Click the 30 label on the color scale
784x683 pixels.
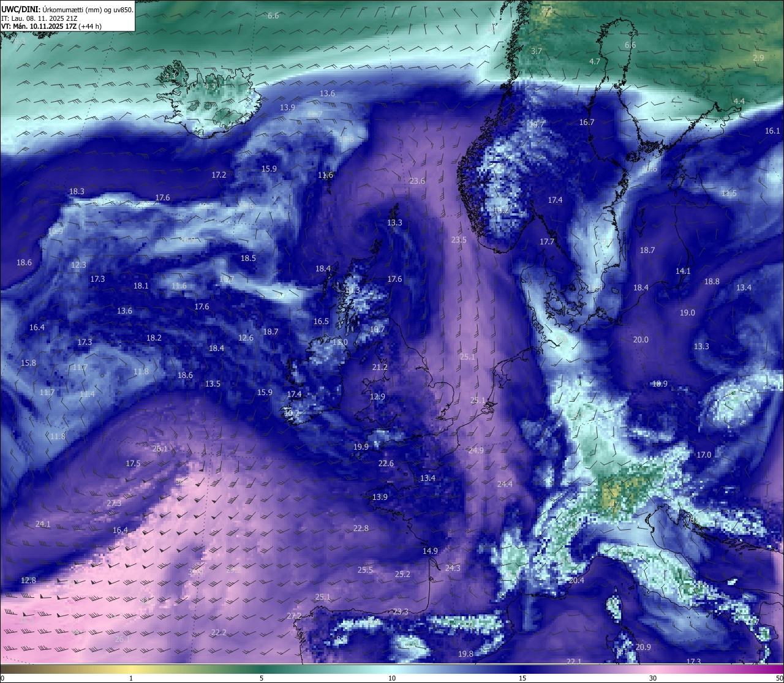653,678
